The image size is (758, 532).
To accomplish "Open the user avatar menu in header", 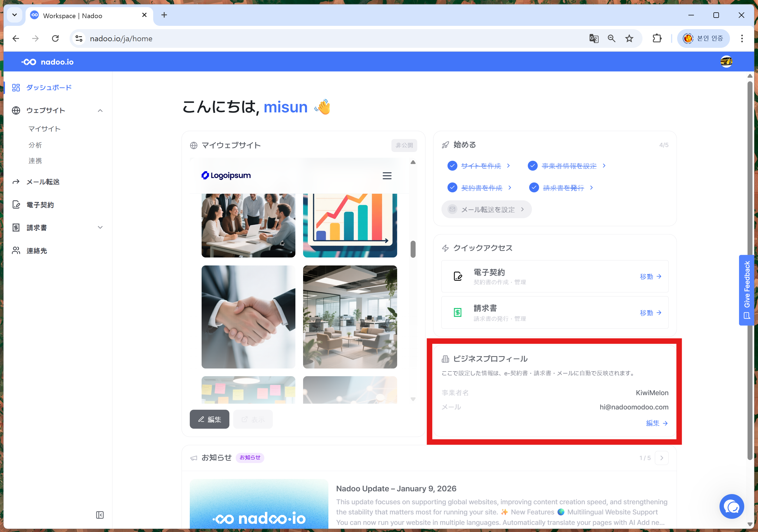I will [726, 62].
